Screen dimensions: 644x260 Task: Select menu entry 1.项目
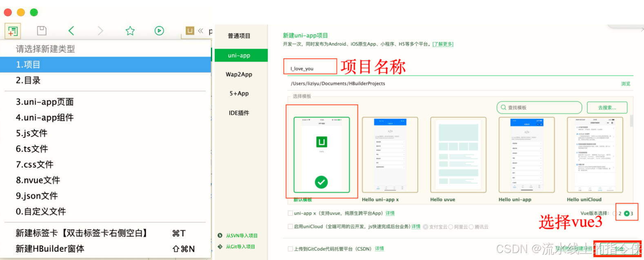106,65
